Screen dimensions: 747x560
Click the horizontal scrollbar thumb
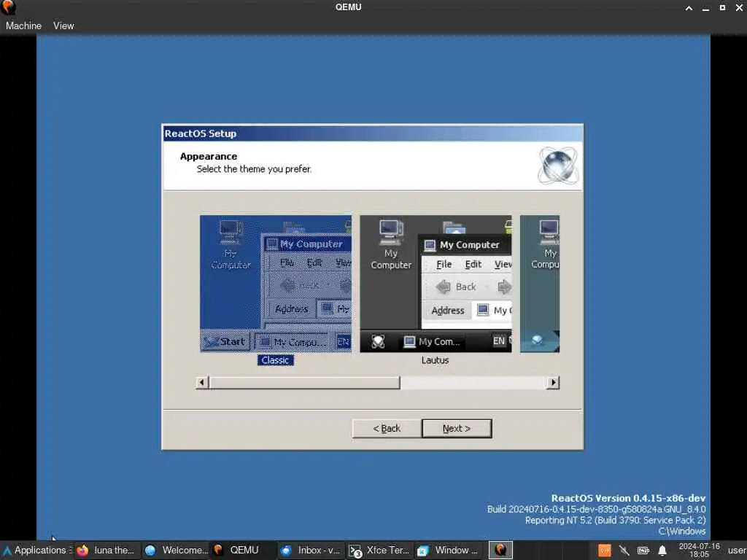coord(304,382)
